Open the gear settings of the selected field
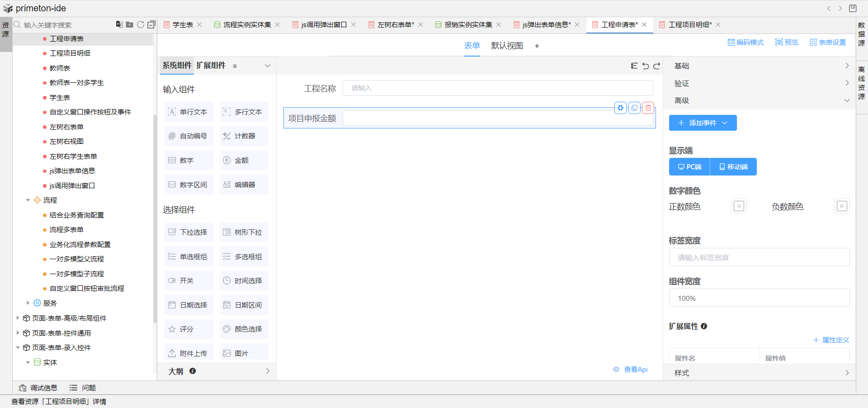 point(621,108)
